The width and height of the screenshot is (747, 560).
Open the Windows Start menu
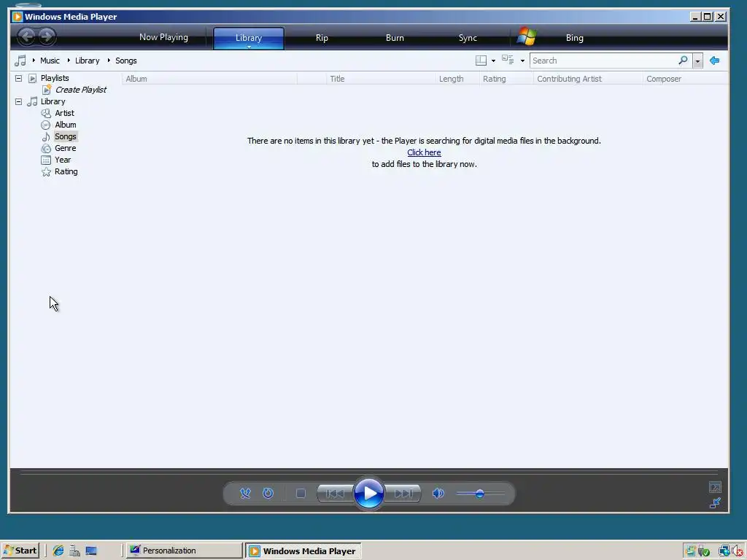(x=20, y=551)
